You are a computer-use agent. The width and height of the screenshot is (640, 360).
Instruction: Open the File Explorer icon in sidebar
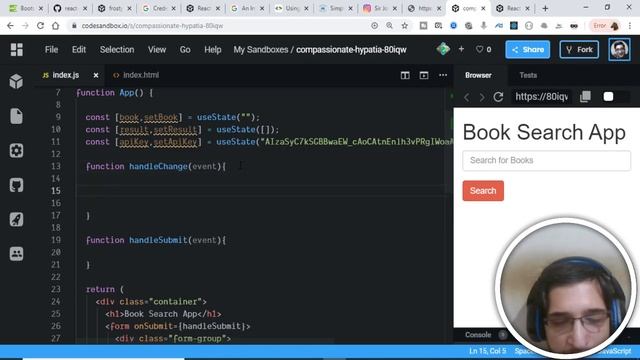[16, 116]
